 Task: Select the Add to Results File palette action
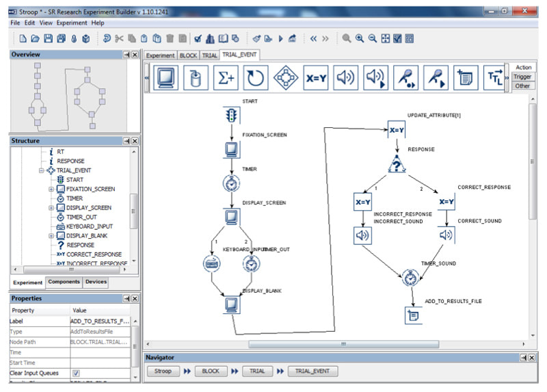point(466,77)
